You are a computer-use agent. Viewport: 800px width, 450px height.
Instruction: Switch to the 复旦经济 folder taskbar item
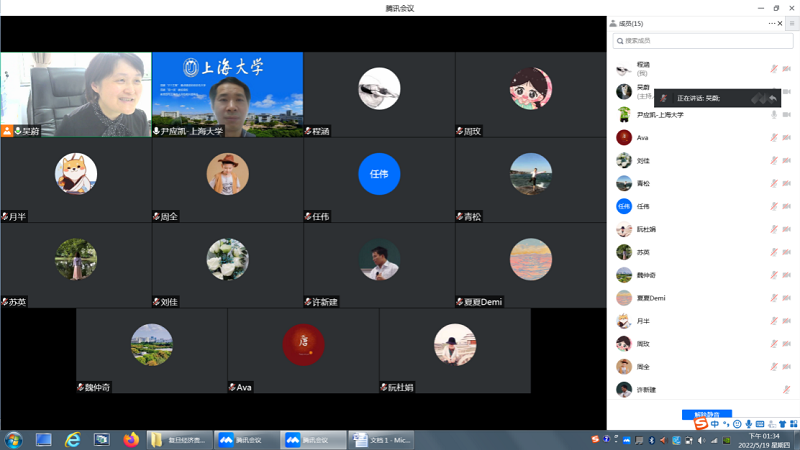[180, 440]
